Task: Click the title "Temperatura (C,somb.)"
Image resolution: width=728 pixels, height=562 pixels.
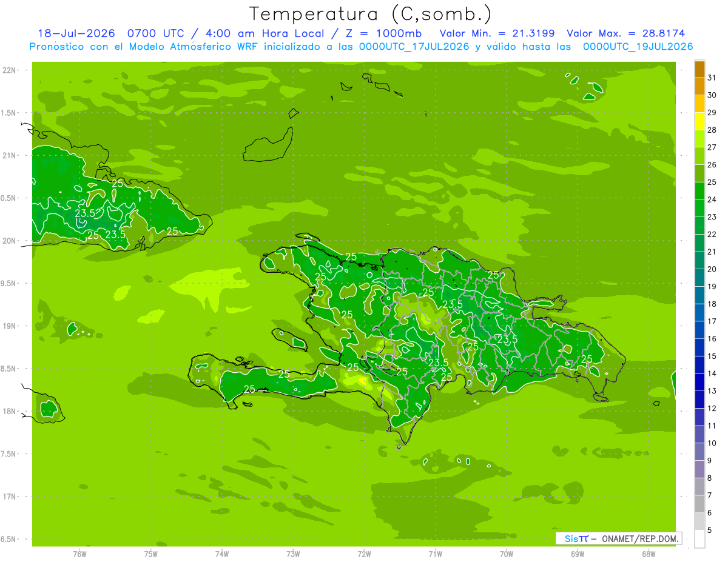Action: coord(371,14)
